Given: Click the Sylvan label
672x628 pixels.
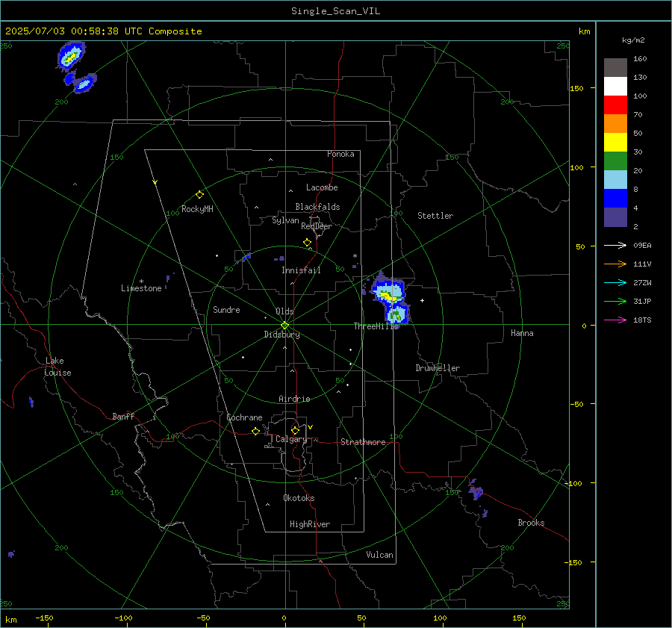Looking at the screenshot, I should (x=285, y=220).
